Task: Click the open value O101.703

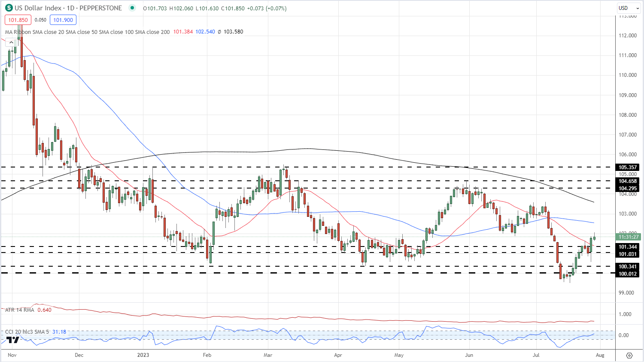Action: 155,8
